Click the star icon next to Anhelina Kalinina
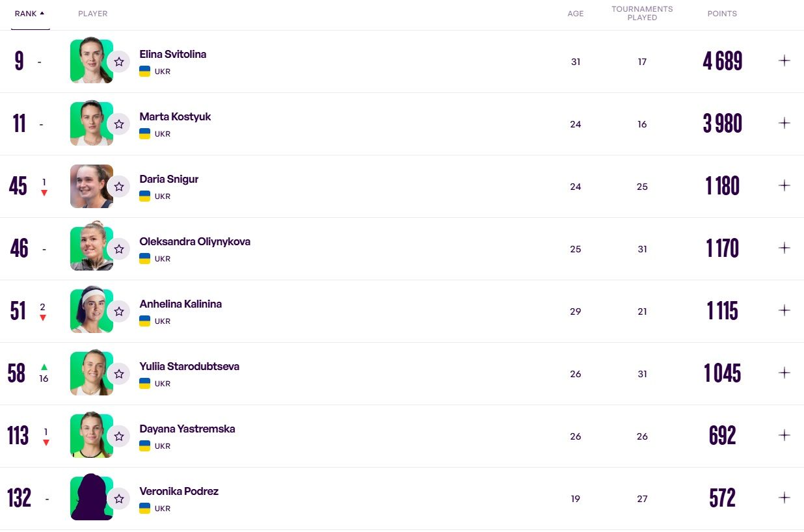 [x=118, y=312]
